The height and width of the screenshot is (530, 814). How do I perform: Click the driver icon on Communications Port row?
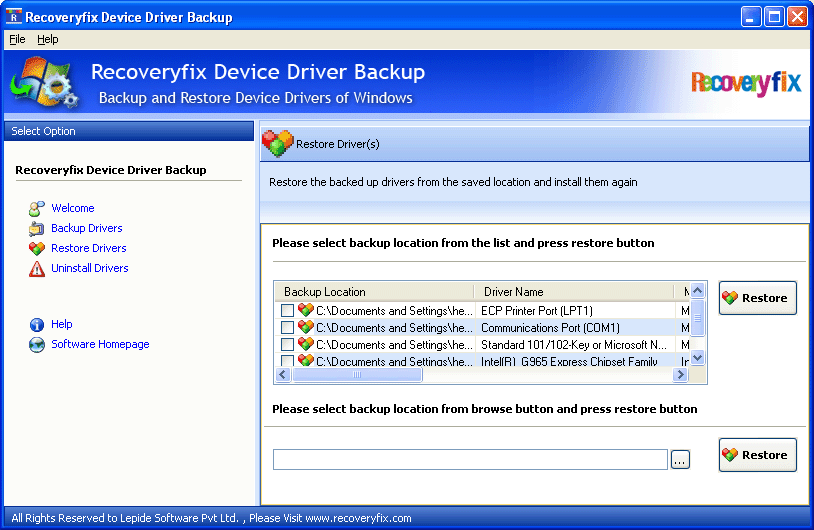306,327
